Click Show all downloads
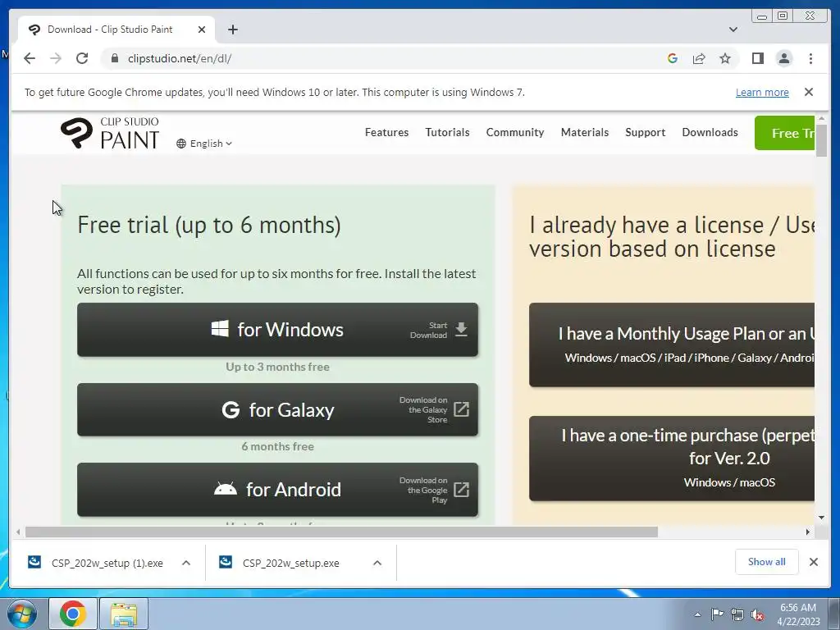 [767, 562]
